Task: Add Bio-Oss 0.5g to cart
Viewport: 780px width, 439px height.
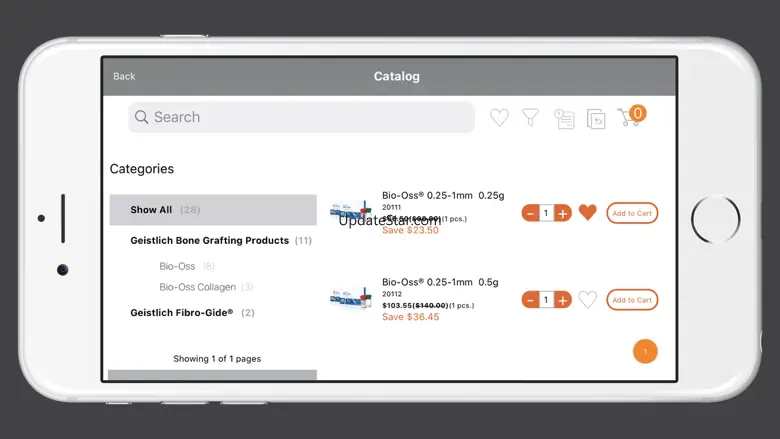Action: (632, 300)
